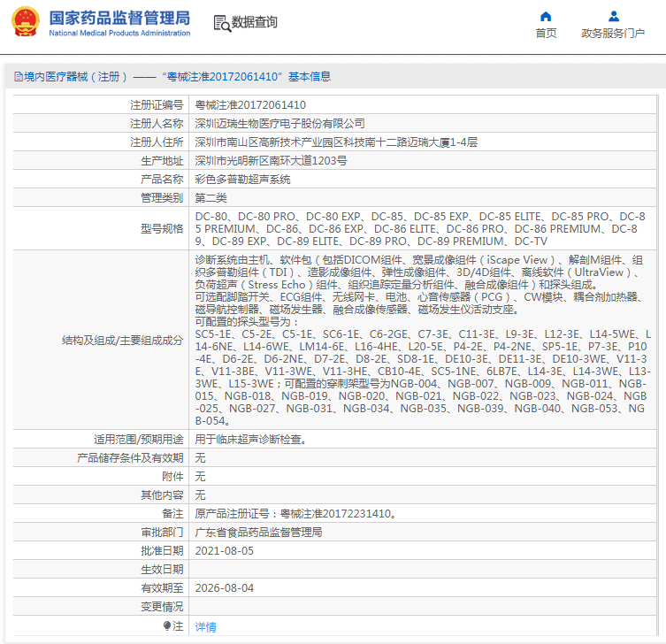The width and height of the screenshot is (666, 644).
Task: Click the 生产地址 label
Action: [162, 161]
